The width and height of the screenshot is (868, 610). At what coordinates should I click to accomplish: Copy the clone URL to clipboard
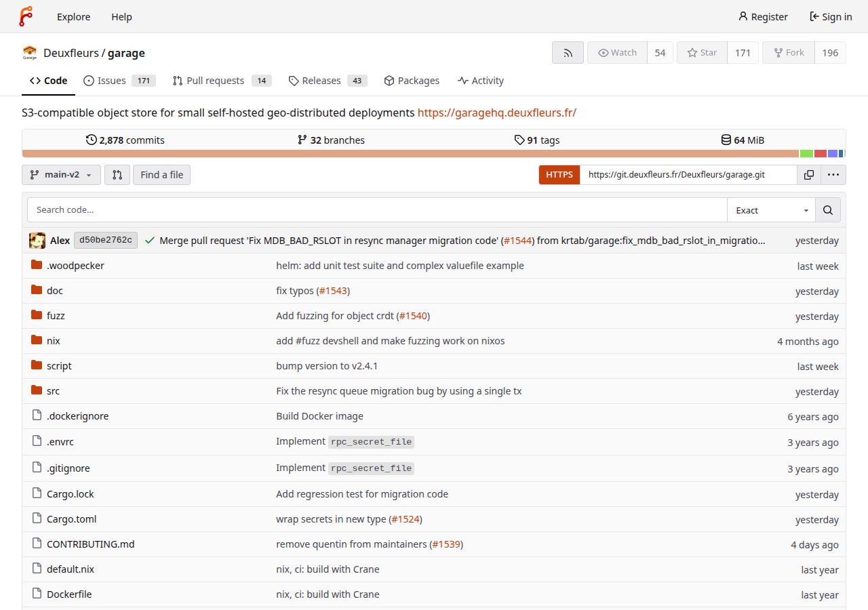pos(809,175)
